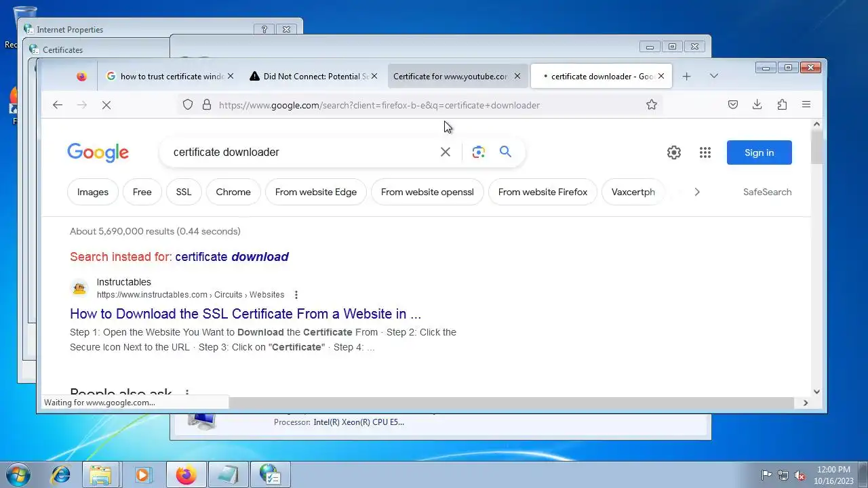This screenshot has height=488, width=868.
Task: Stop loading the current page
Action: coord(106,104)
